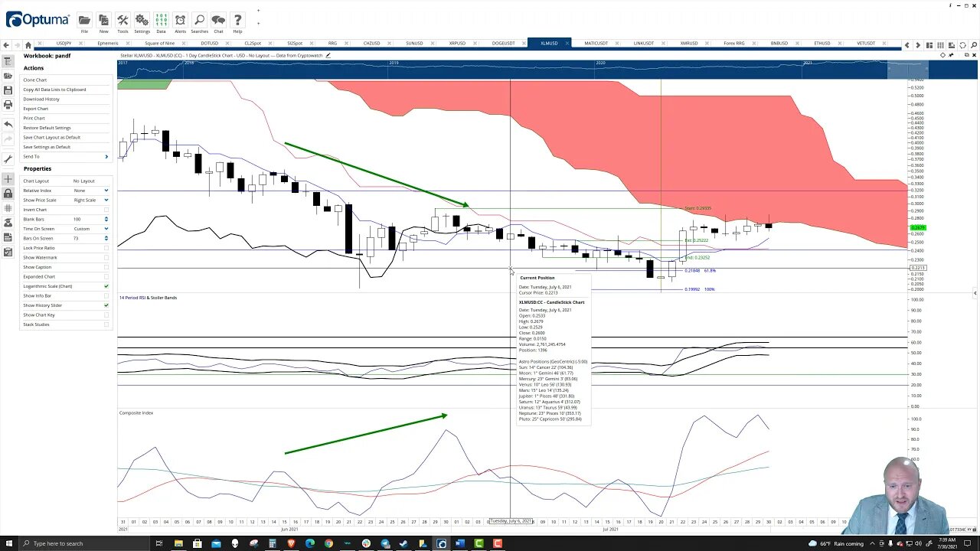The image size is (980, 551).
Task: Open the Chrome icon in taskbar
Action: pyautogui.click(x=328, y=543)
